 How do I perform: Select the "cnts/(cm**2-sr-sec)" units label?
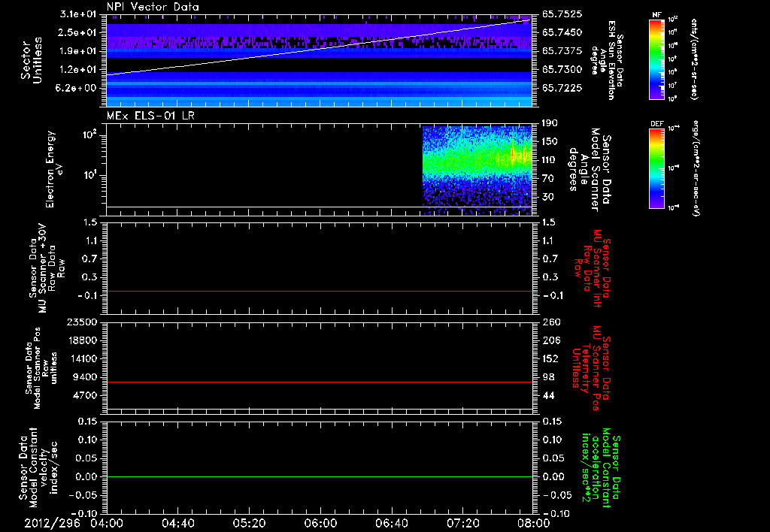pyautogui.click(x=694, y=59)
